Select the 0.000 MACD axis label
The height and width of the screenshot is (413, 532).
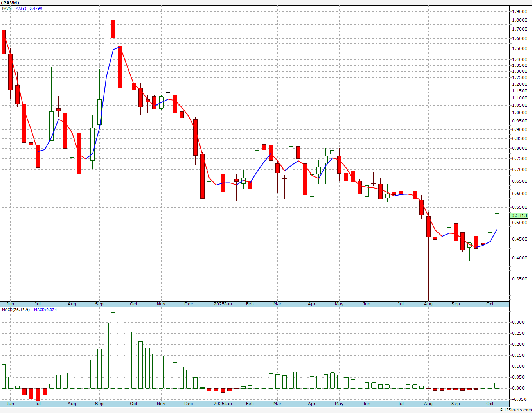[x=519, y=388]
